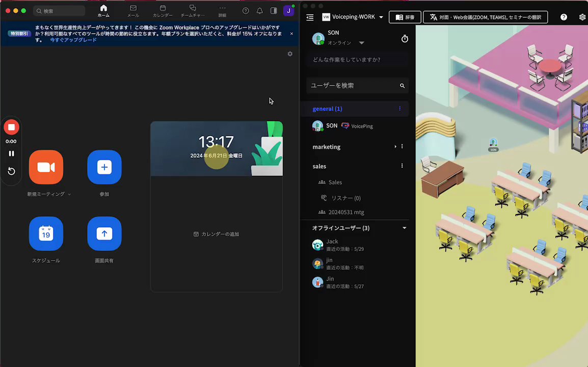Restart the recording using the reset icon
588x367 pixels.
(x=11, y=171)
